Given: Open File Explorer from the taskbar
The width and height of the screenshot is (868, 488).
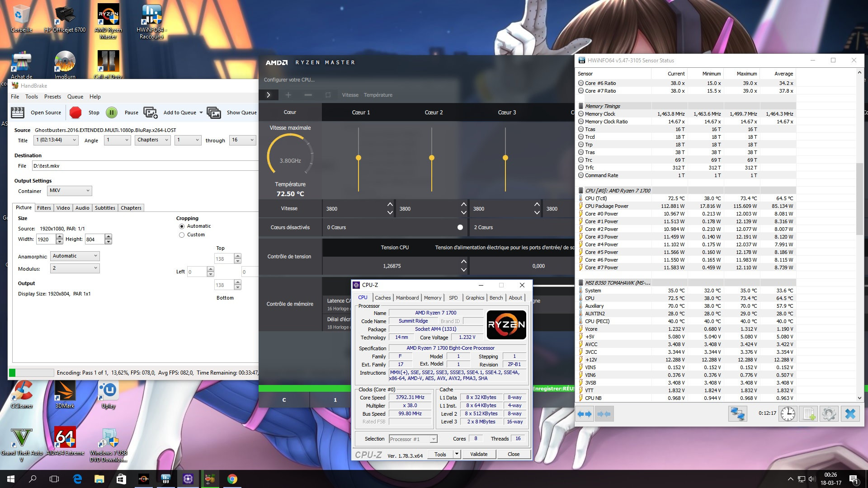Looking at the screenshot, I should coord(99,479).
